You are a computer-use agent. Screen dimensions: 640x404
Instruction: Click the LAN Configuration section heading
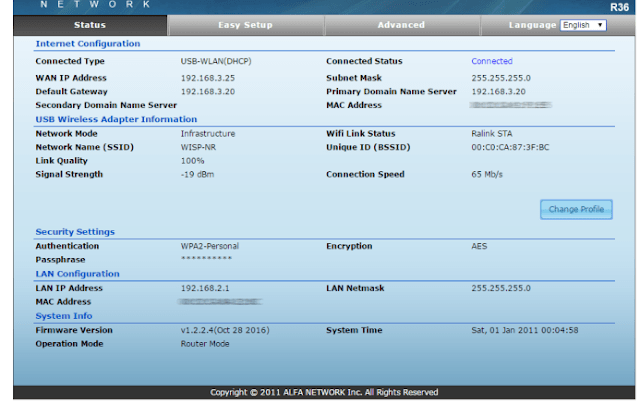pyautogui.click(x=77, y=274)
